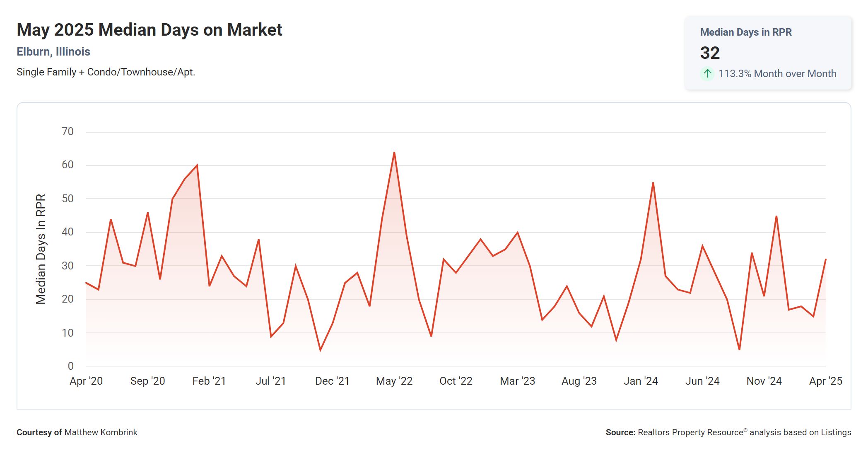Click the Oct '22 x-axis label
Screen dimensions: 868x456
456,381
